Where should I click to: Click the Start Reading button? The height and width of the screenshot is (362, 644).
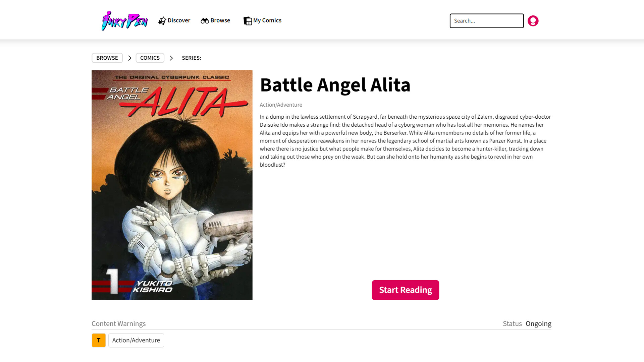click(405, 290)
